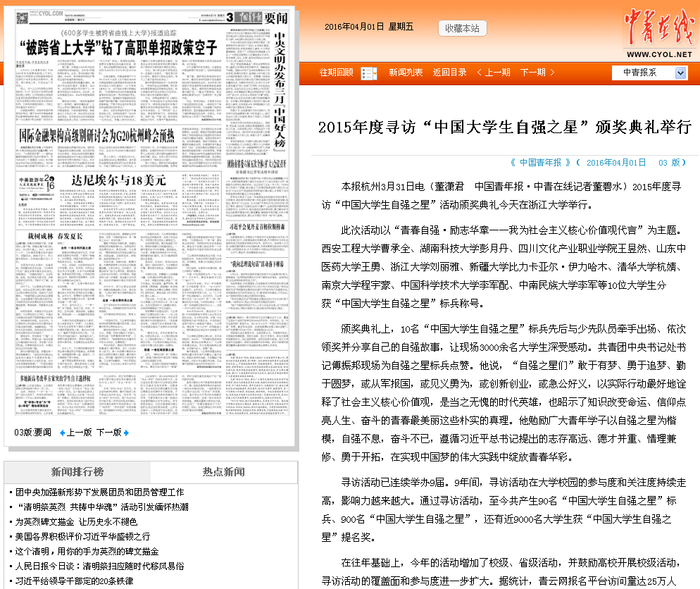
Task: Click newspaper headline "被跨省上大学"钻了高职单招政策空子
Action: 118,47
